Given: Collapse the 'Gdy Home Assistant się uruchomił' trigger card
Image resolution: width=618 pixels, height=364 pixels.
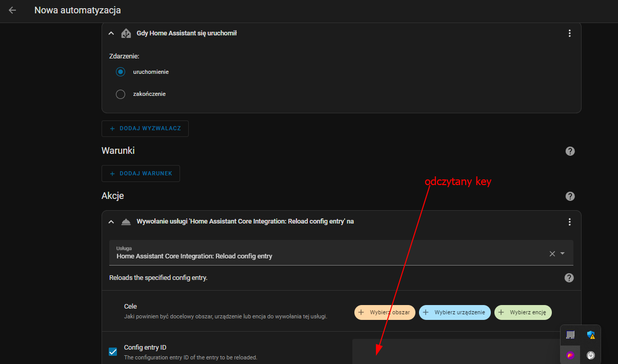Looking at the screenshot, I should coord(111,33).
